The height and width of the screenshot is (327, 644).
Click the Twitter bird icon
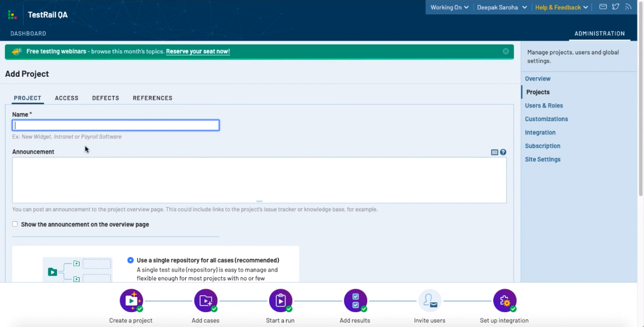[x=615, y=7]
